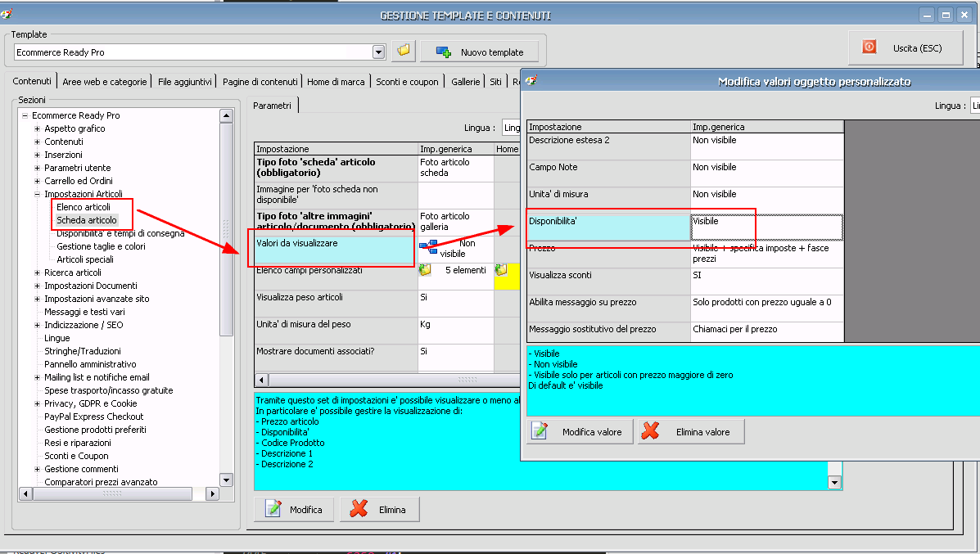Image resolution: width=980 pixels, height=554 pixels.
Task: Select Articoli speciali tree item
Action: 85,260
